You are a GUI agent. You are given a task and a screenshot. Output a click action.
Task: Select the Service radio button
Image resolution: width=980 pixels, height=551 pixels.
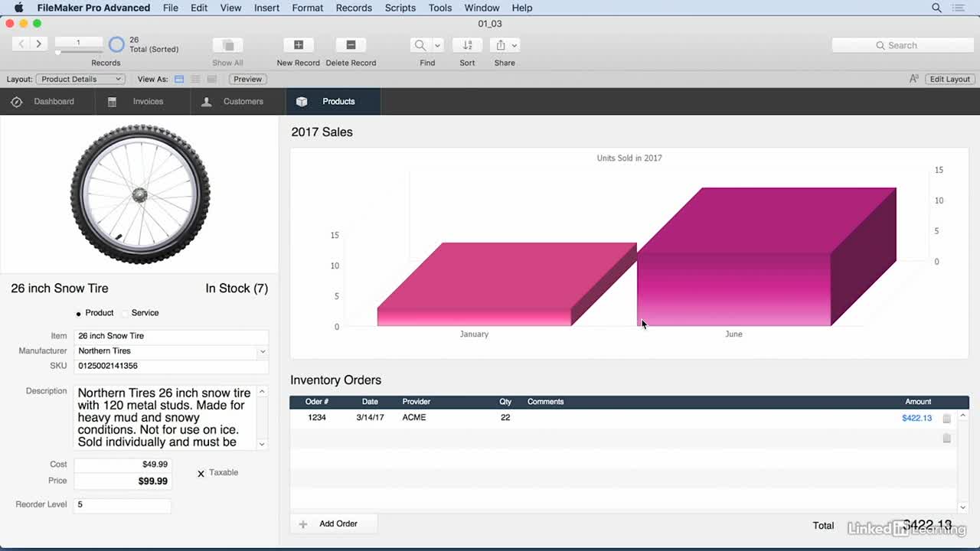[x=125, y=314]
